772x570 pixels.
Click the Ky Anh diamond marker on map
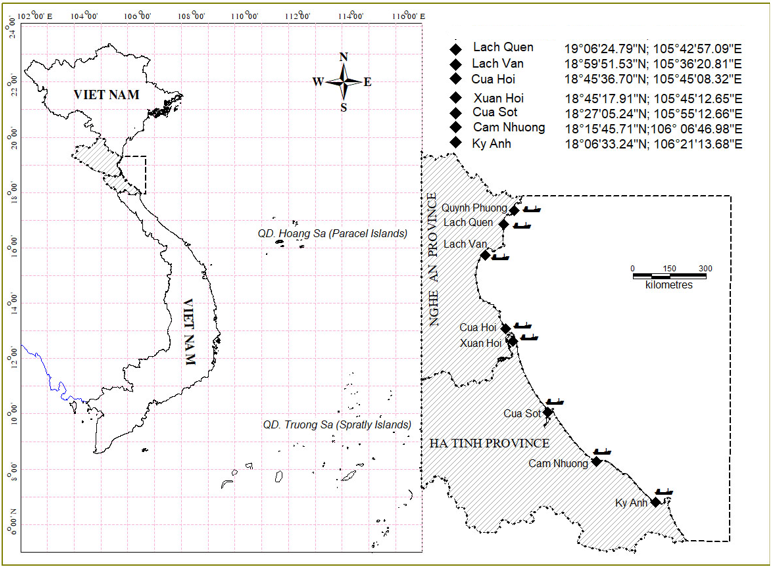point(656,502)
